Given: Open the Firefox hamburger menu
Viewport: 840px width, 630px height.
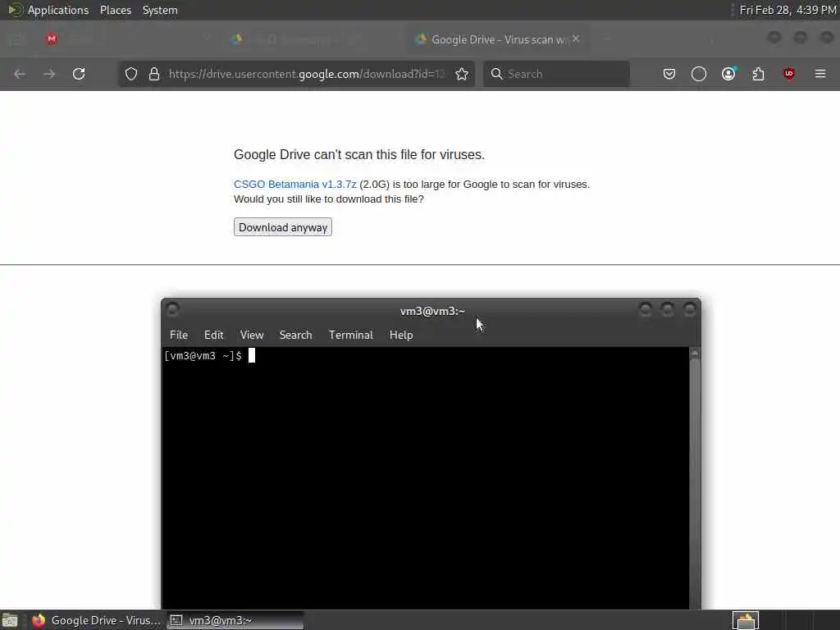Looking at the screenshot, I should (820, 74).
